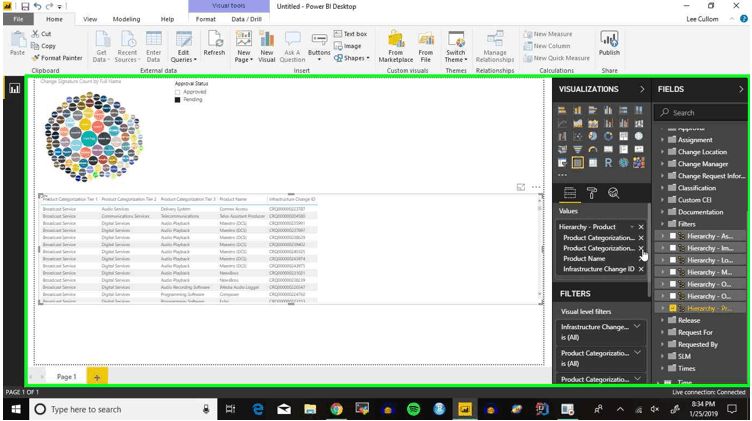Open the Format paint roller tab

(592, 193)
